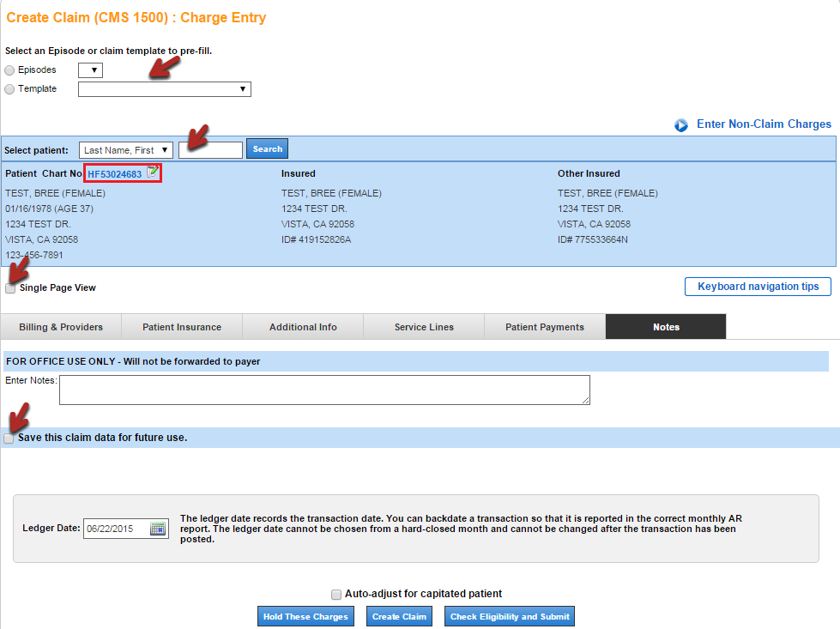Select the Template radio button
Viewport: 840px width, 629px height.
coord(10,89)
